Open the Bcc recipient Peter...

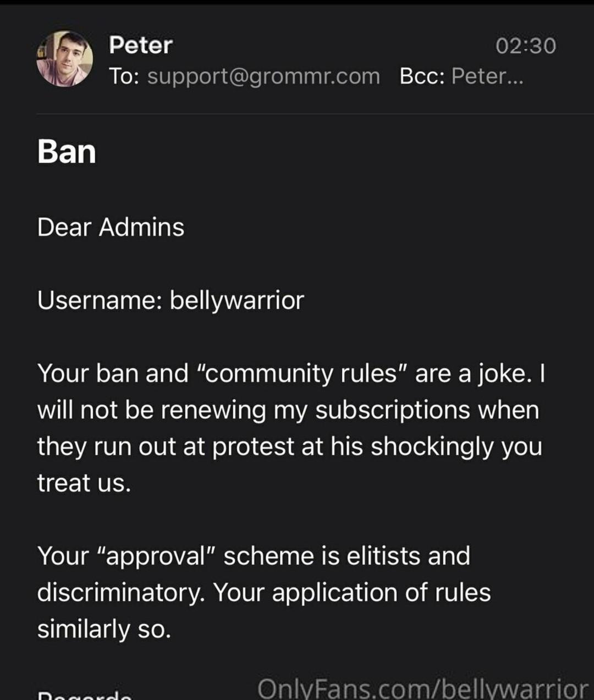coord(487,76)
